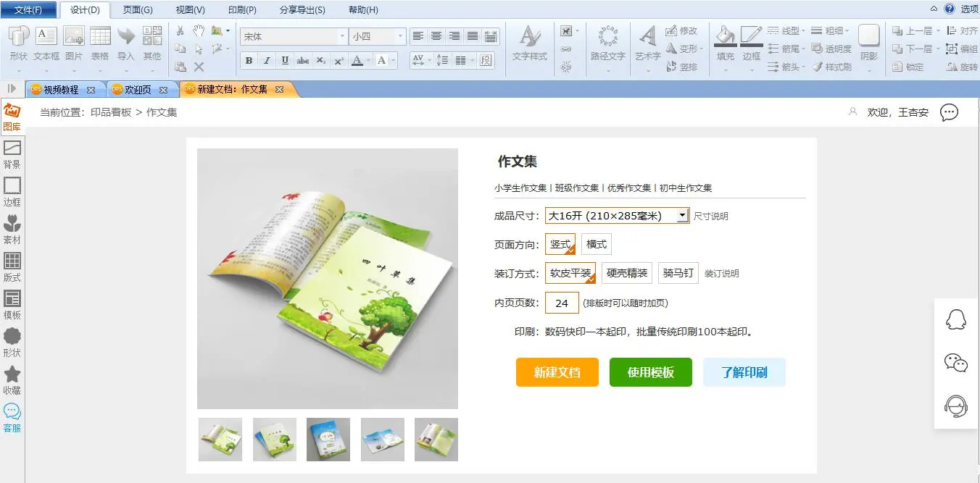Toggle strikethrough formatting
This screenshot has width=980, height=483.
[x=303, y=61]
